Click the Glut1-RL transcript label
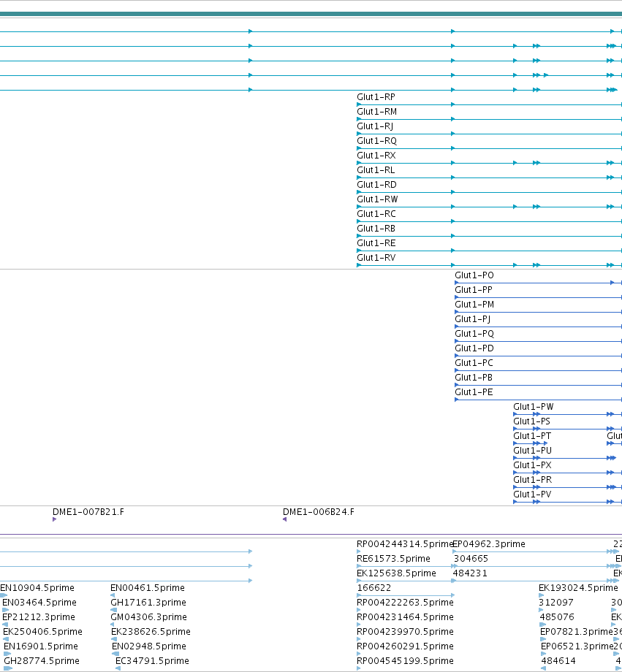This screenshot has width=622, height=672. pos(376,170)
